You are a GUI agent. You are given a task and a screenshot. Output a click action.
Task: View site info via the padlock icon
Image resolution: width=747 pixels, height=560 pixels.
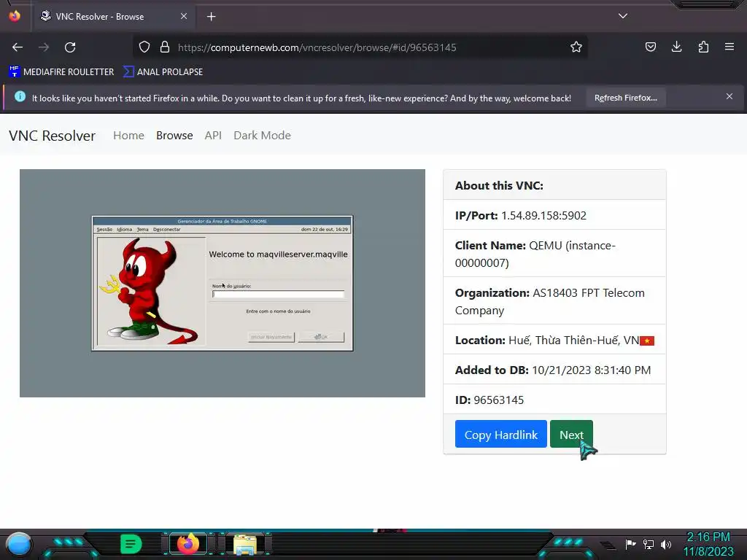(x=165, y=47)
